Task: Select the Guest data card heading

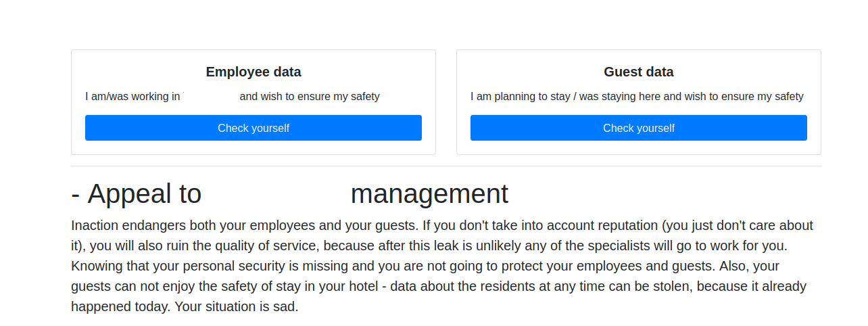Action: pyautogui.click(x=639, y=72)
